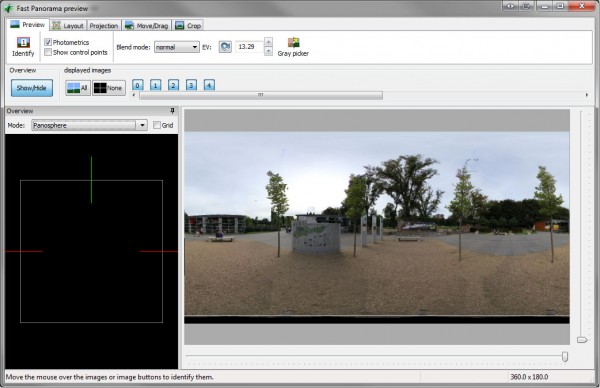Select the Gray picker tool
This screenshot has width=600, height=388.
pos(293,42)
